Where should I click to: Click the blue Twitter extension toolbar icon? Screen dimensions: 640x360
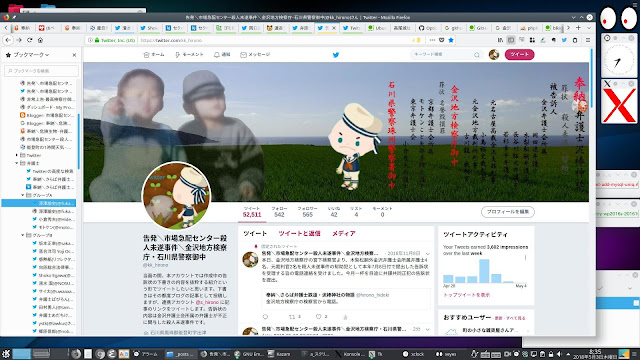click(x=564, y=40)
